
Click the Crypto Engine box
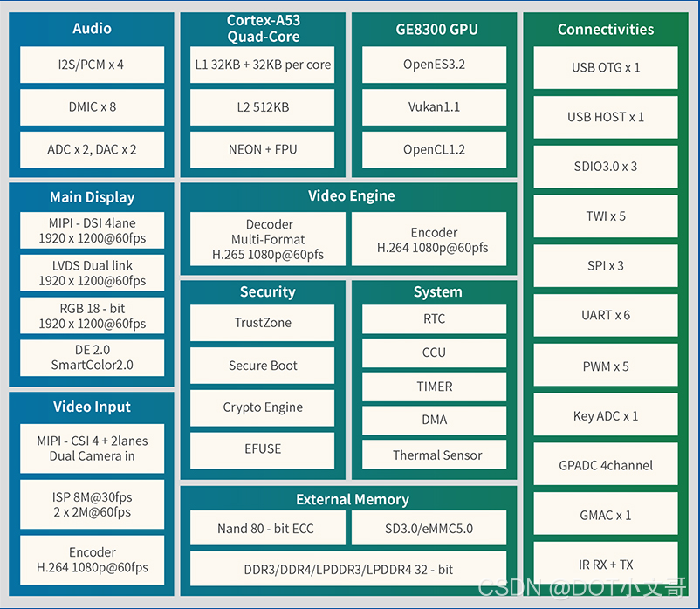coord(263,407)
